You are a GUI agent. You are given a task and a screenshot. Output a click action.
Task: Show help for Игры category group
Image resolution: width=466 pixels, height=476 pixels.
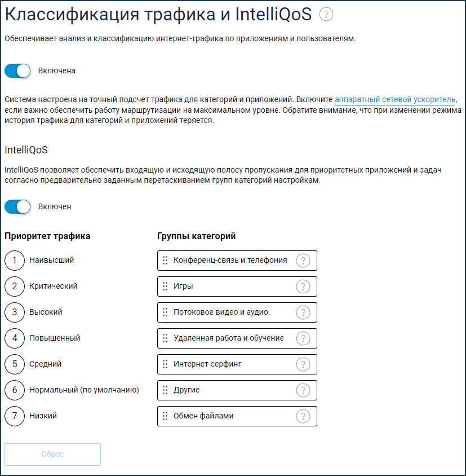click(x=303, y=287)
